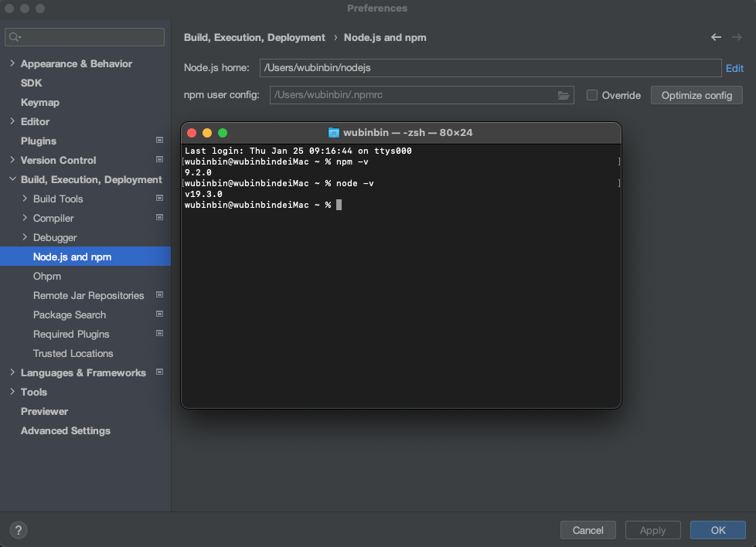Close the Terminal window with red button
Viewport: 756px width, 547px height.
click(x=192, y=133)
